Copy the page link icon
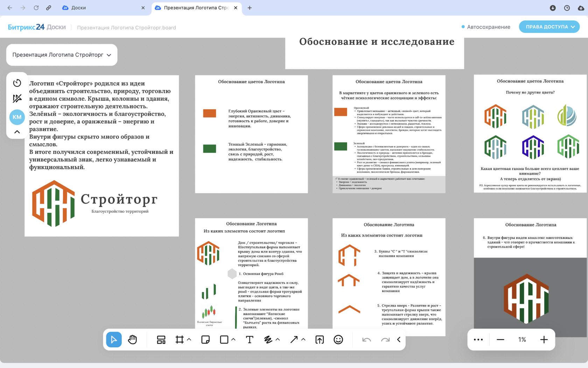Image resolution: width=588 pixels, height=368 pixels. coord(49,8)
